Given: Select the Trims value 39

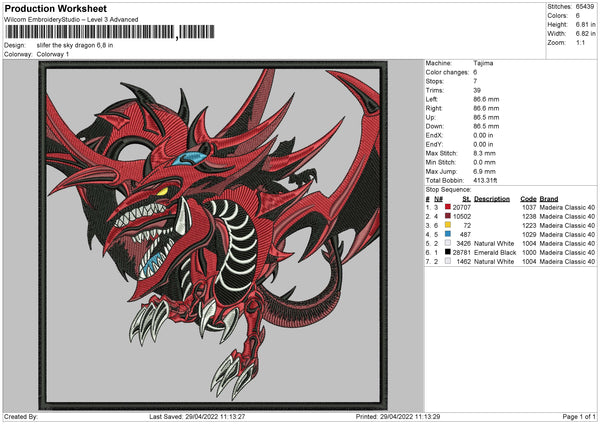Looking at the screenshot, I should [477, 91].
